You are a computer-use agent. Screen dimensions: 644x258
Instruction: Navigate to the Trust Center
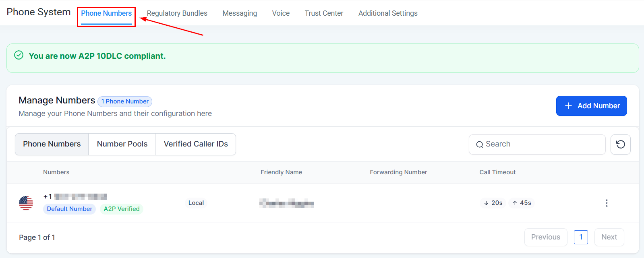click(x=324, y=13)
